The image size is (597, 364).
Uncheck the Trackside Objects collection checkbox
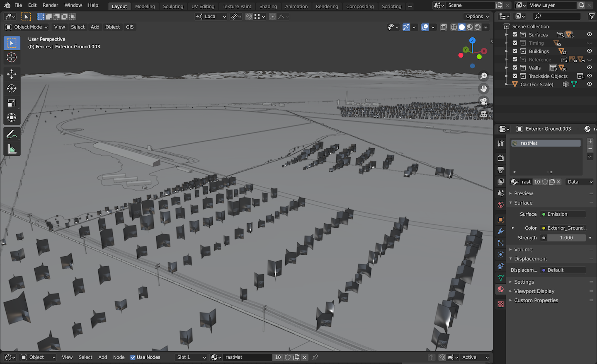click(515, 76)
